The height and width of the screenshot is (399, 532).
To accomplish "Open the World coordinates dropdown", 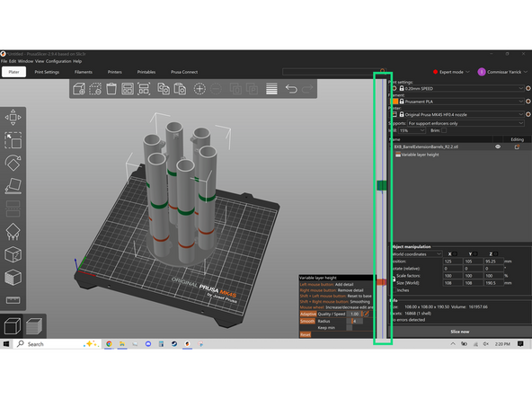I will [417, 254].
